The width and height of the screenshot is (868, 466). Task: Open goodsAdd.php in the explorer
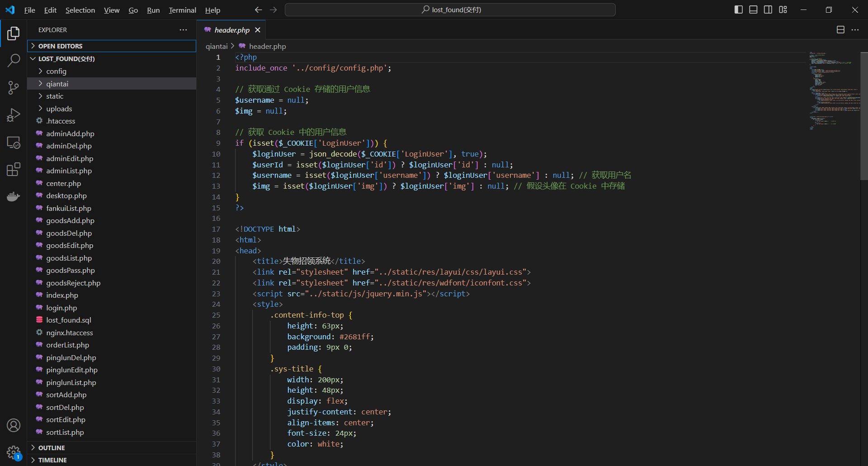112,221
